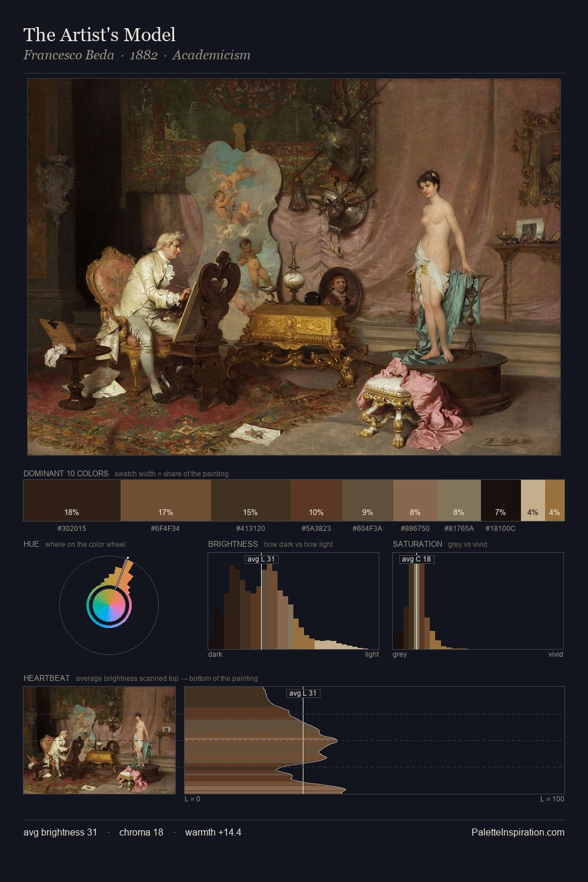Click the 'avg C 18' label in Saturation chart
Image resolution: width=588 pixels, height=882 pixels.
pos(417,559)
